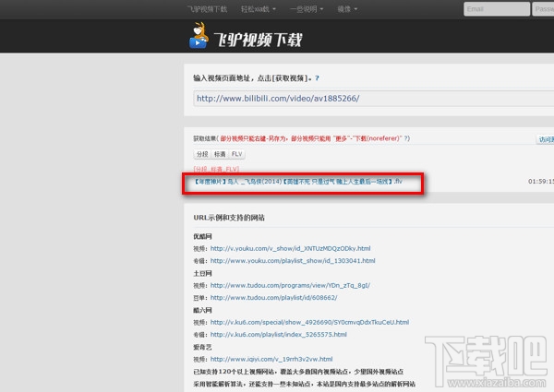
Task: Click the 访问 button in results header
Action: click(x=545, y=139)
